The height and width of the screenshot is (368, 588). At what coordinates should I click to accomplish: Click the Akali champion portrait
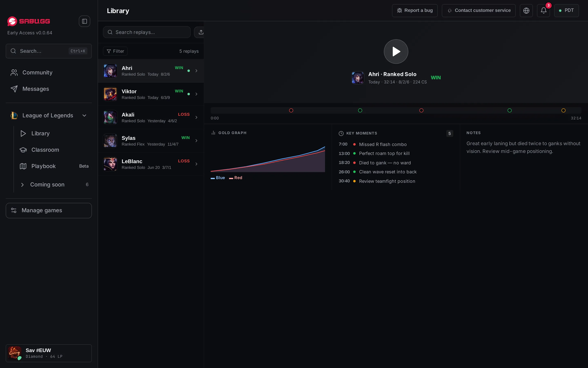[x=110, y=118]
